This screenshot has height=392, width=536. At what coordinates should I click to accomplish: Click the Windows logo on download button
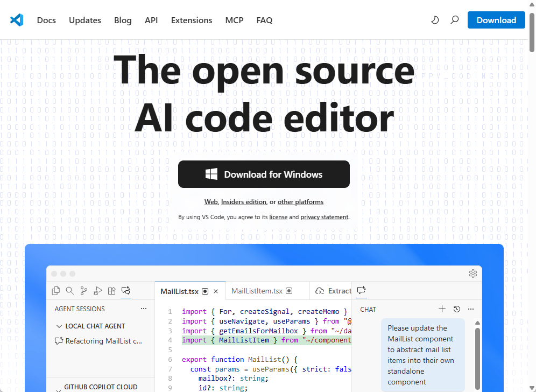211,174
